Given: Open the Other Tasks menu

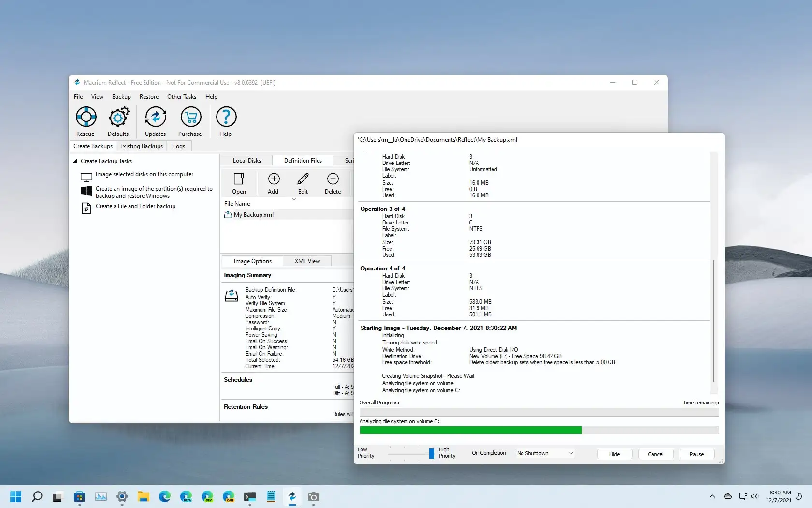Looking at the screenshot, I should 182,97.
